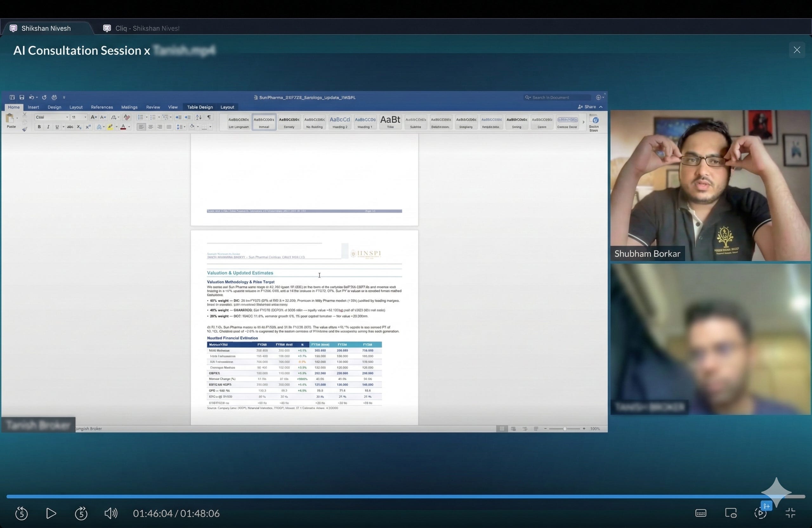Expand the font name combo box
This screenshot has width=812, height=528.
(67, 117)
